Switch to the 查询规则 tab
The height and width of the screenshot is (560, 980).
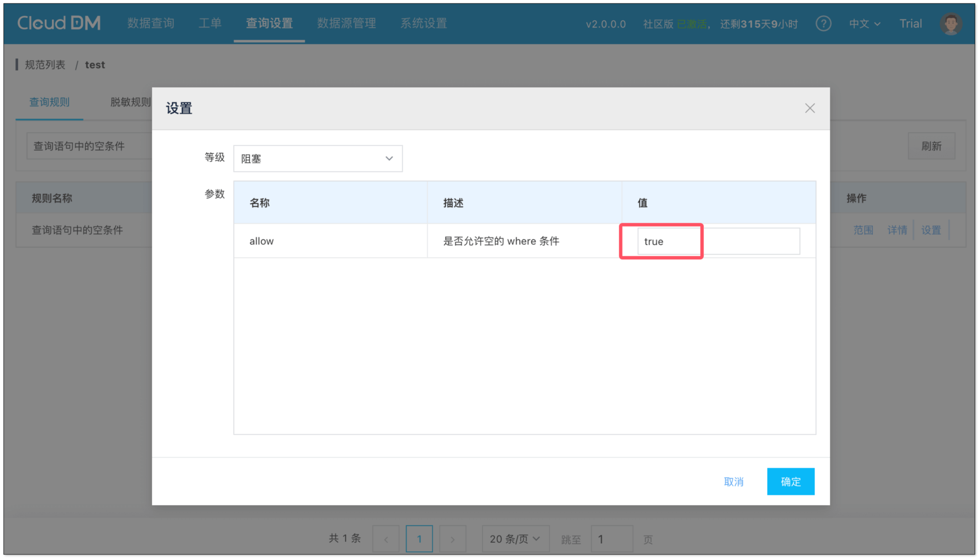[49, 102]
